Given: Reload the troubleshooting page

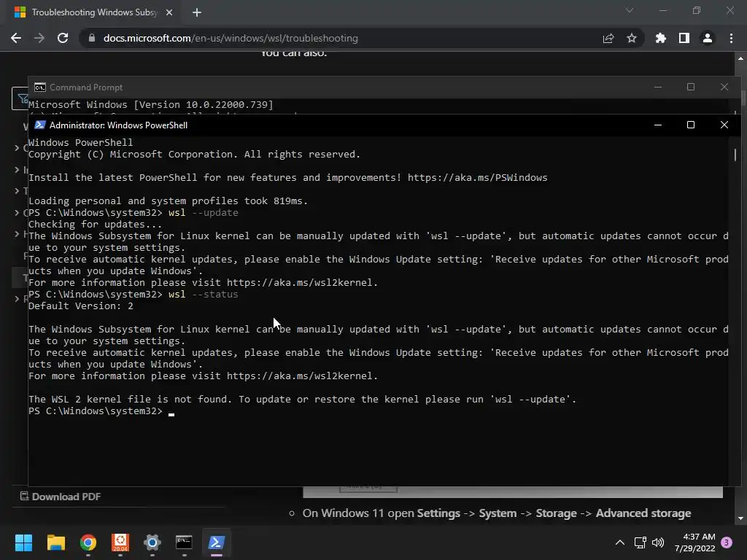Looking at the screenshot, I should tap(63, 38).
